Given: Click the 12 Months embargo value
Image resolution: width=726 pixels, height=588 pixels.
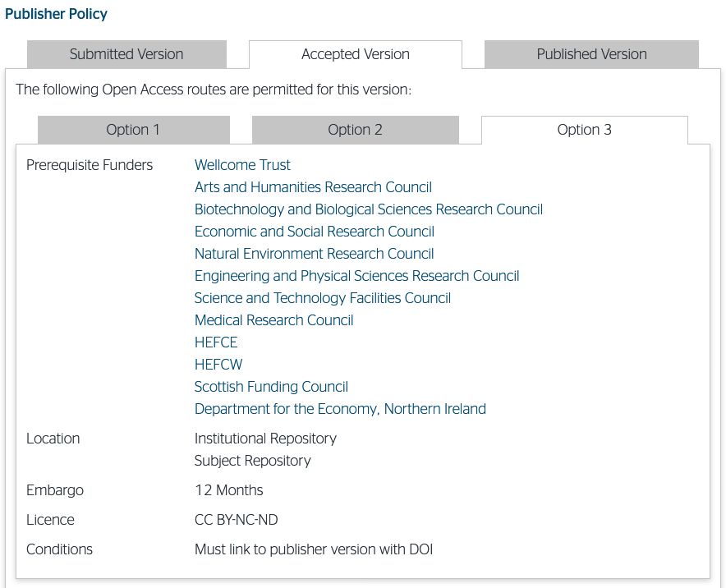Looking at the screenshot, I should [x=229, y=490].
